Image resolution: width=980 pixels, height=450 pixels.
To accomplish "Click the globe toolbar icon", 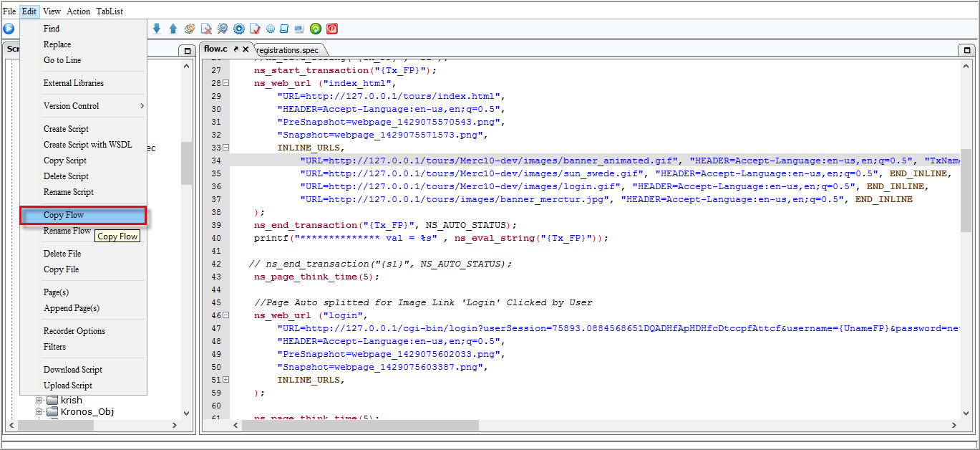I will click(x=271, y=29).
